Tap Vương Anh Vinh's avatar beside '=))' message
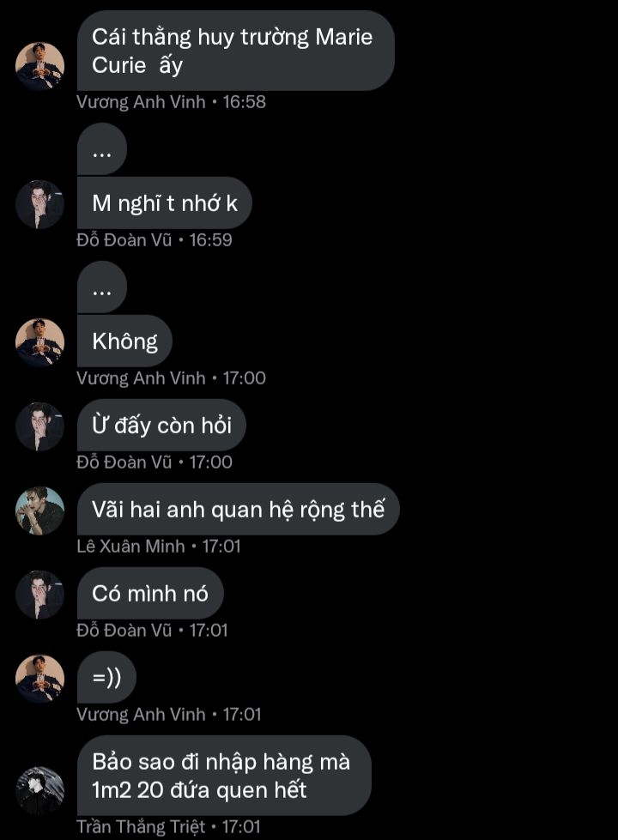 tap(39, 678)
